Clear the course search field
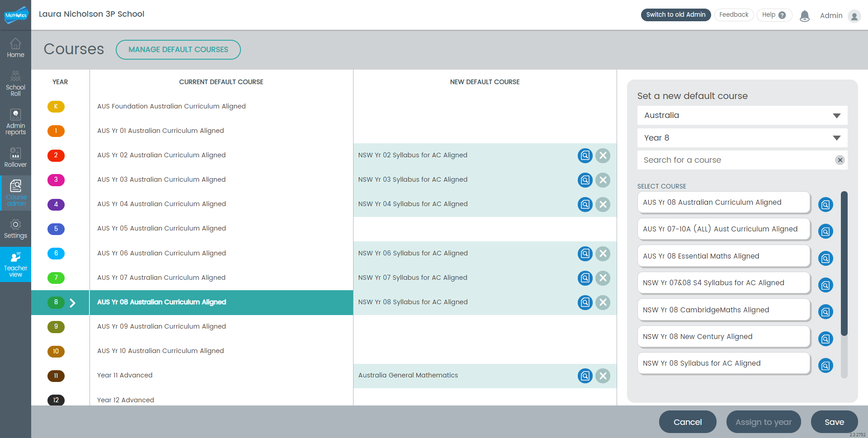 click(840, 160)
